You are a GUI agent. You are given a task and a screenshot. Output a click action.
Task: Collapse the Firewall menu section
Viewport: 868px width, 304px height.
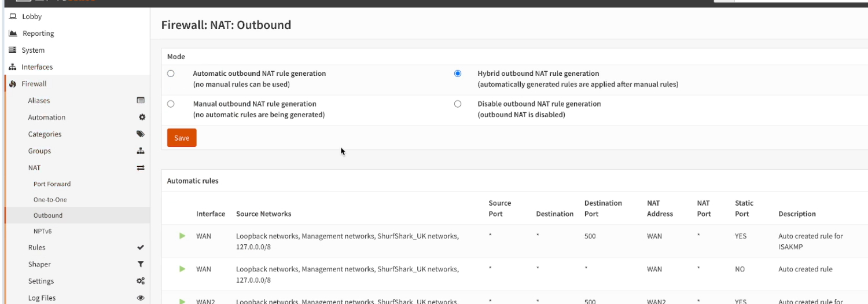click(x=34, y=84)
